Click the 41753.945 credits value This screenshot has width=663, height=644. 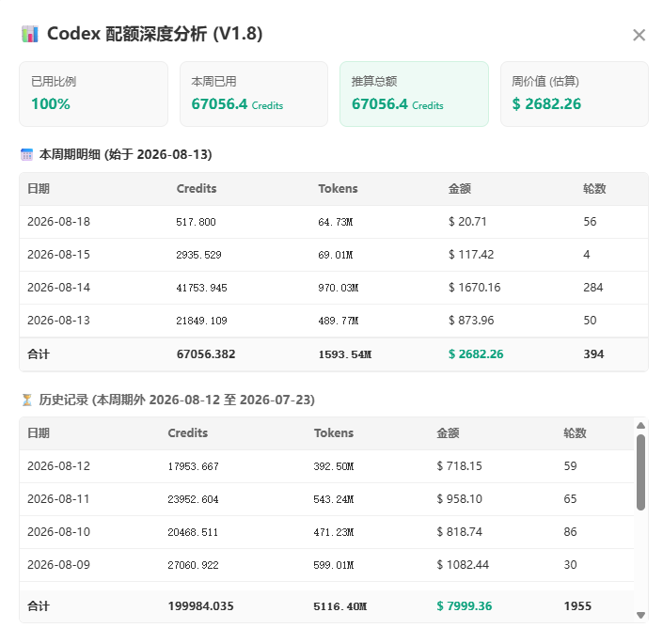[x=201, y=289]
